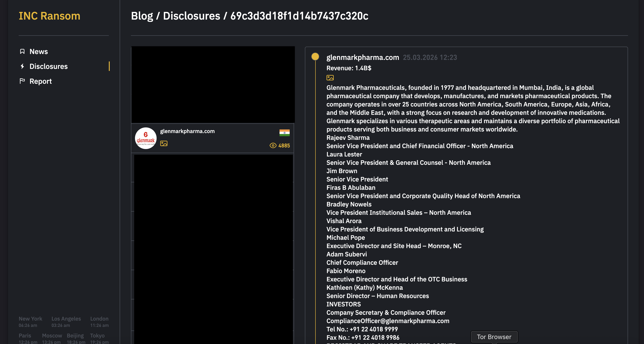Click the name Jim Brown
Image resolution: width=644 pixels, height=344 pixels.
[342, 171]
